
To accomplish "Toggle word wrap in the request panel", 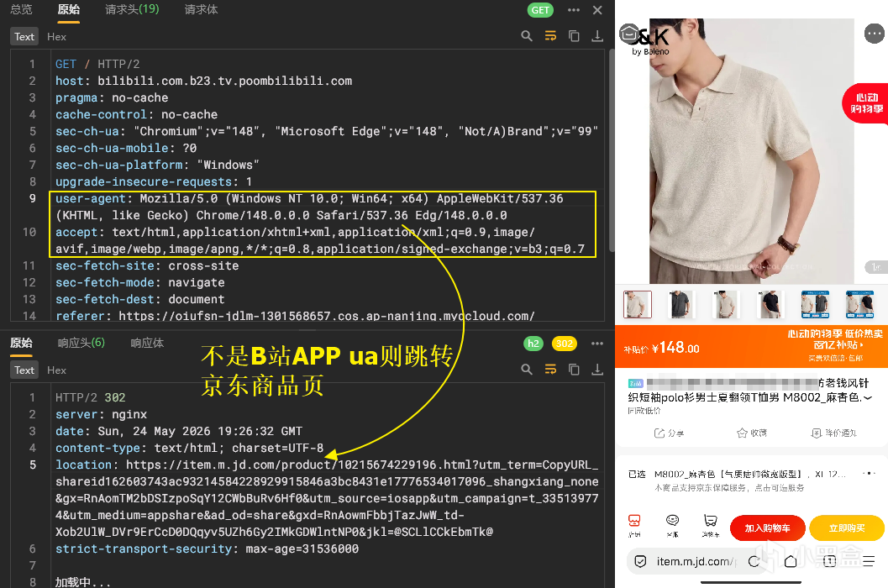I will pos(550,36).
